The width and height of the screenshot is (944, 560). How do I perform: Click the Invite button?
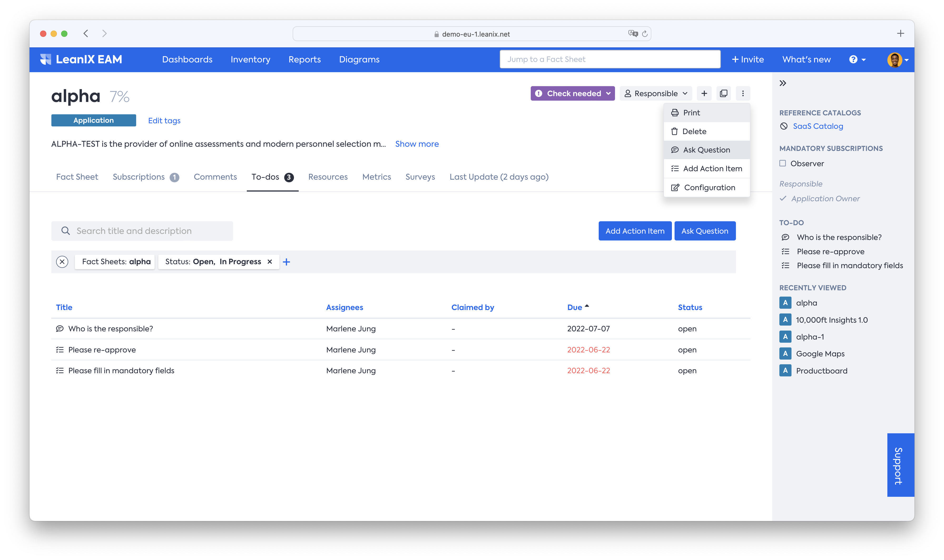click(748, 59)
